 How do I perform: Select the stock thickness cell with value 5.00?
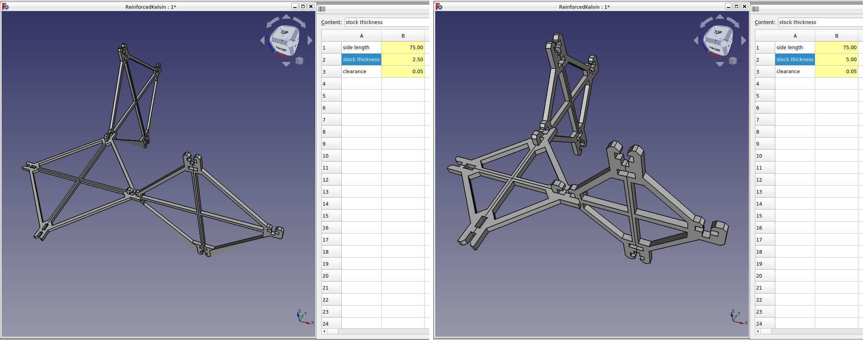tap(836, 60)
